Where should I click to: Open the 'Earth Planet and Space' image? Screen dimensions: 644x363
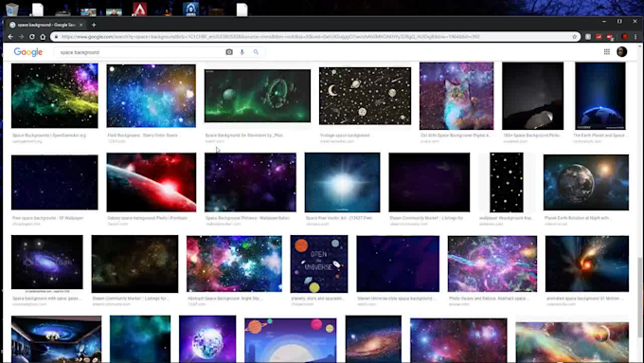click(x=600, y=96)
